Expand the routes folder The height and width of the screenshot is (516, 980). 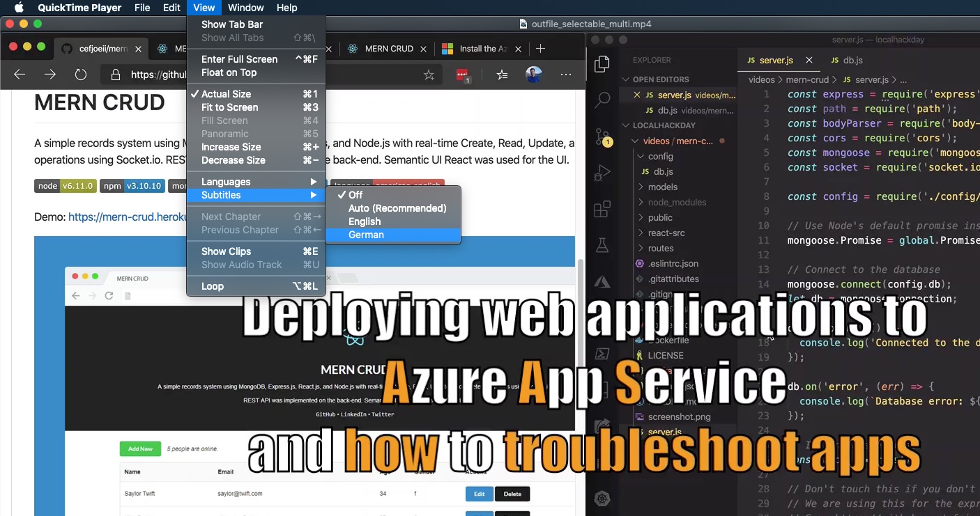click(660, 248)
